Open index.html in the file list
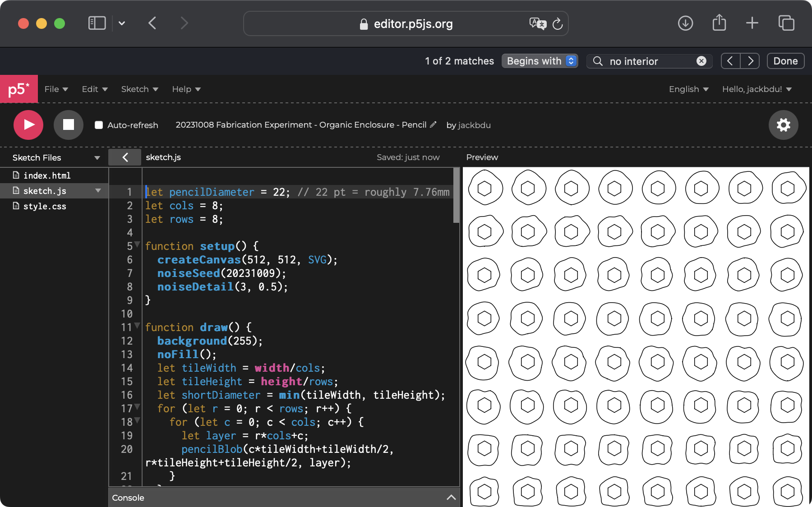 tap(47, 175)
